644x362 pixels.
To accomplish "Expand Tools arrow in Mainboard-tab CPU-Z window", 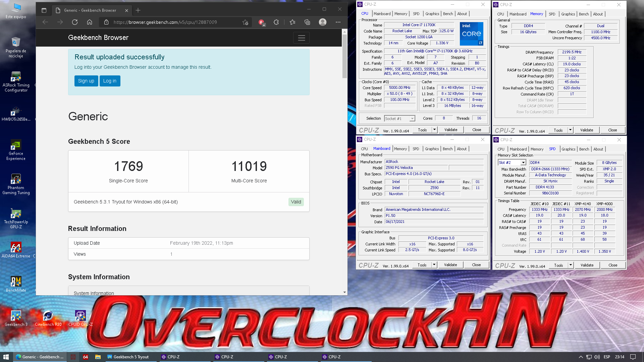I will coord(434,265).
